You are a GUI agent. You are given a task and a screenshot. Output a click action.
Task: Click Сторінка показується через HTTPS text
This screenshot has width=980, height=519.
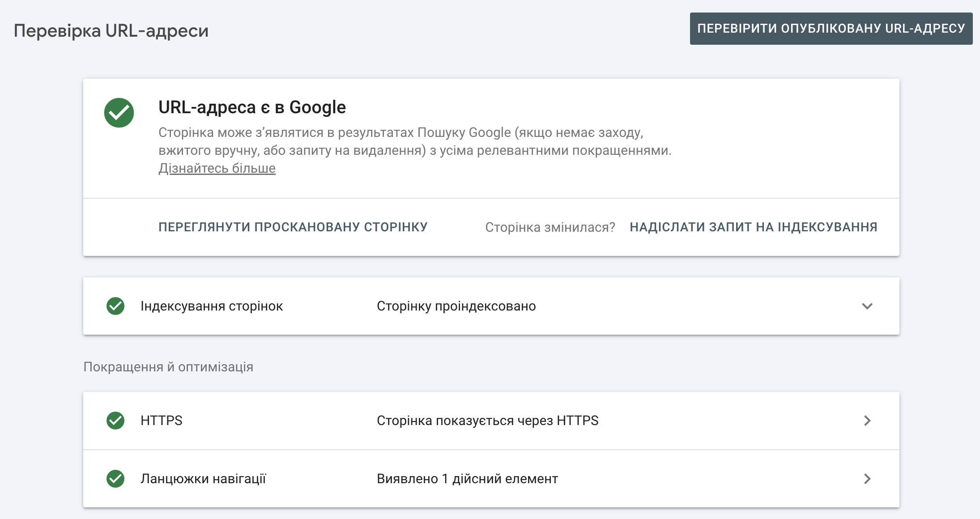[487, 421]
